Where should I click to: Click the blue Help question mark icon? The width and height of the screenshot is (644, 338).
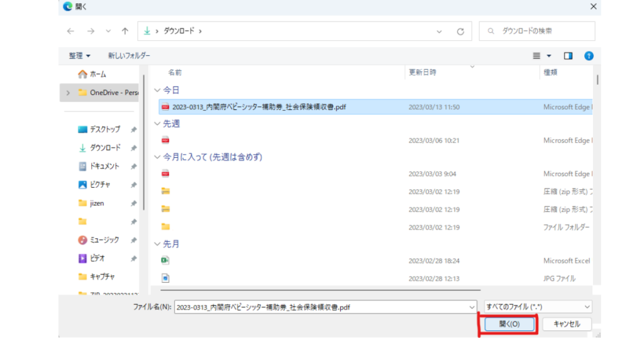coord(589,56)
